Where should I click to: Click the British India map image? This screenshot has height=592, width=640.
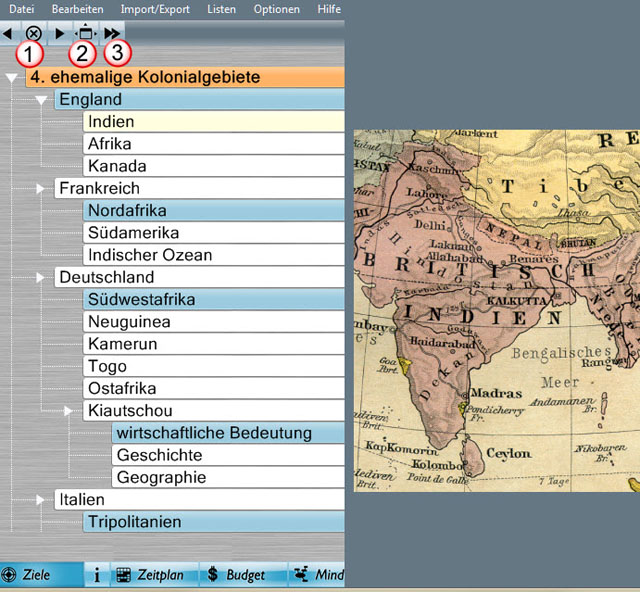pyautogui.click(x=497, y=310)
